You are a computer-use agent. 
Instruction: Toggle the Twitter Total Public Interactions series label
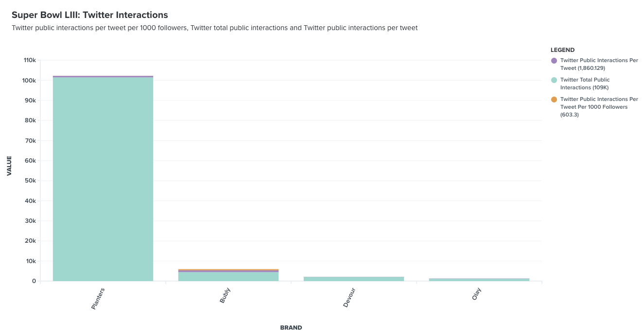tap(585, 83)
